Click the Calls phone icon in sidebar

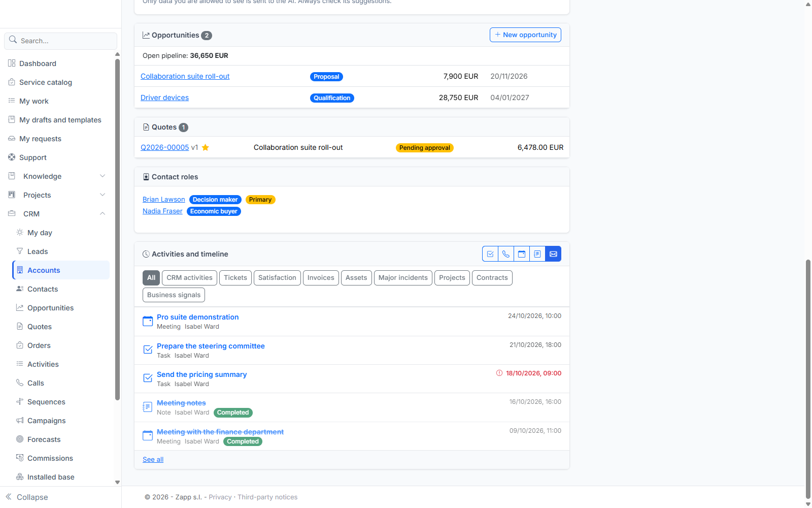pyautogui.click(x=20, y=383)
